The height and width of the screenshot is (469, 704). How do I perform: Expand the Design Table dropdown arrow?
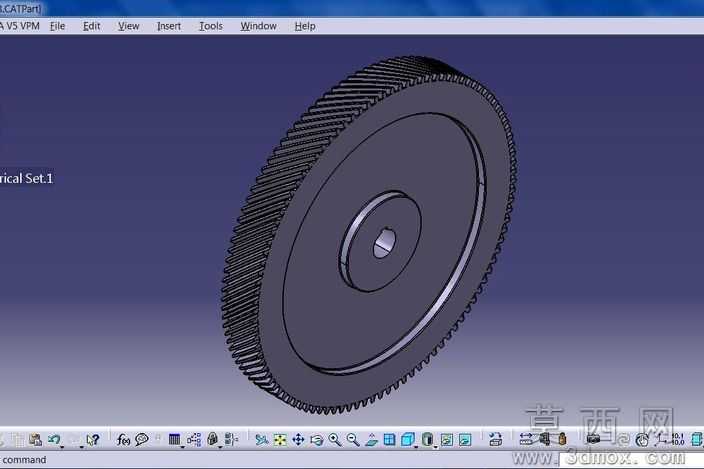(182, 447)
